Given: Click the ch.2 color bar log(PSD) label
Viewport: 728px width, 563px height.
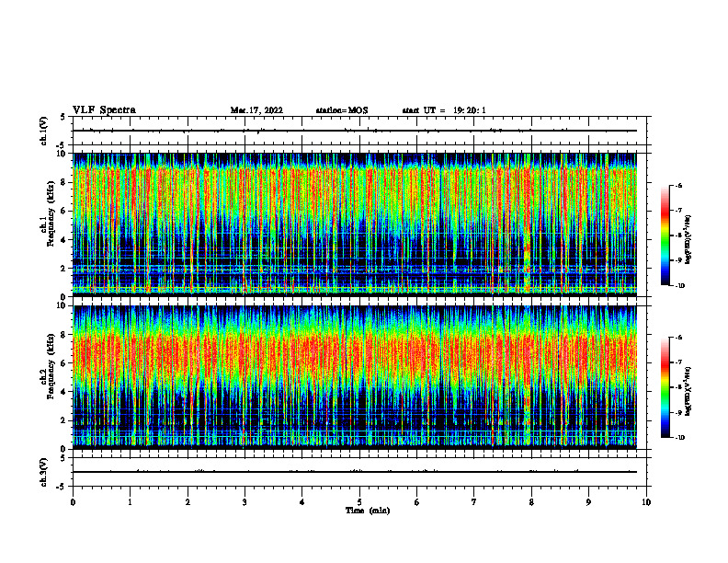Looking at the screenshot, I should (x=688, y=390).
